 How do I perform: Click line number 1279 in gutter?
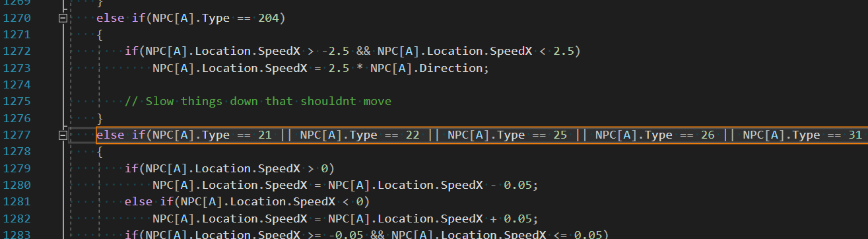[x=18, y=168]
